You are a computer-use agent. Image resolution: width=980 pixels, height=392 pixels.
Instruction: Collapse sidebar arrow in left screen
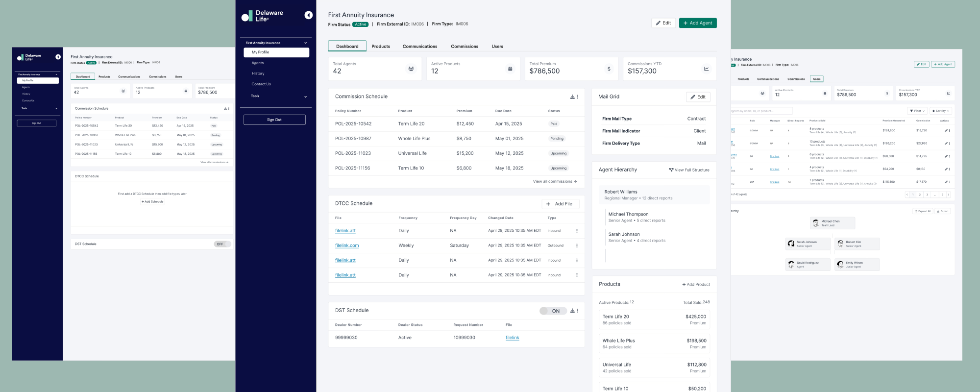point(58,57)
